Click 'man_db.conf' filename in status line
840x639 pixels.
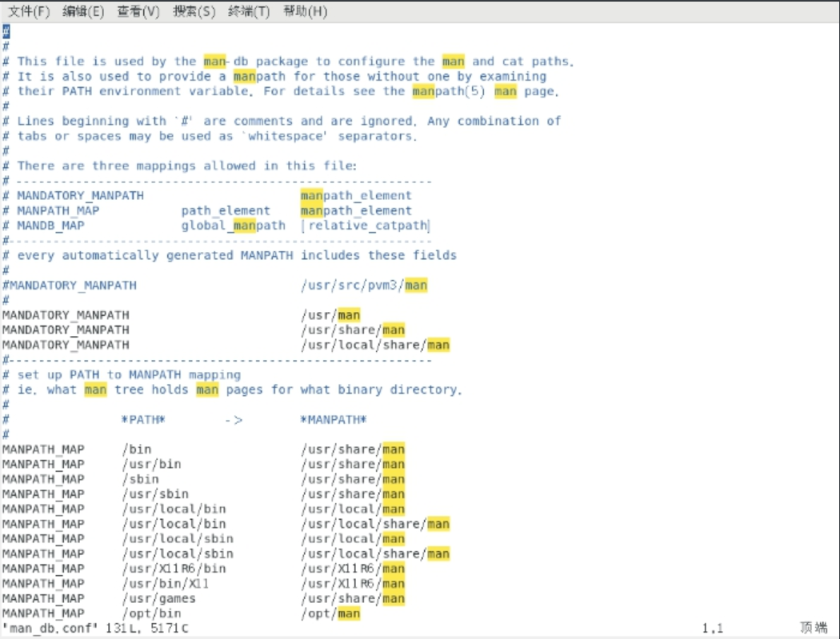(50, 629)
